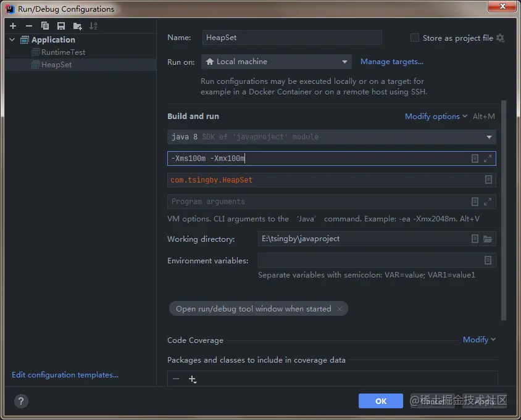The image size is (521, 420).
Task: Sort configurations alphabetically
Action: point(93,26)
